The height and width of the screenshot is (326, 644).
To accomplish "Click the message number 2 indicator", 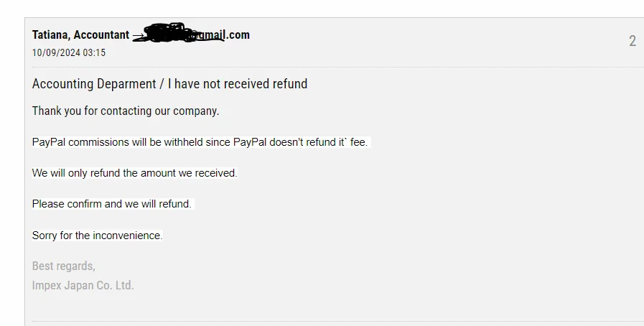I will click(633, 41).
